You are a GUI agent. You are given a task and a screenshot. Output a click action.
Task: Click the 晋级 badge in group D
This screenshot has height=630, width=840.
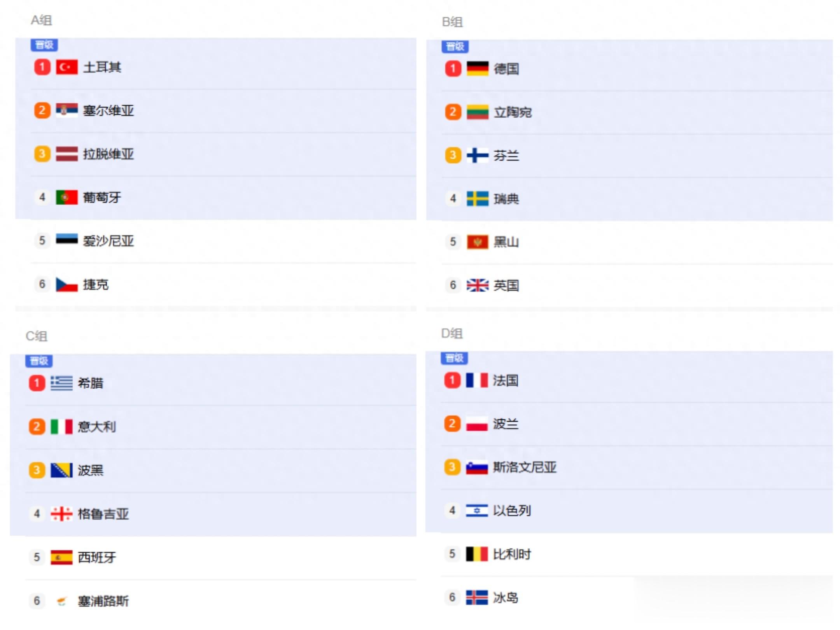[x=454, y=358]
